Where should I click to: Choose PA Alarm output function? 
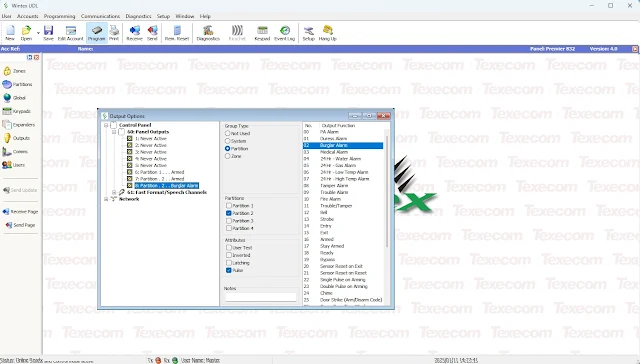[343, 132]
